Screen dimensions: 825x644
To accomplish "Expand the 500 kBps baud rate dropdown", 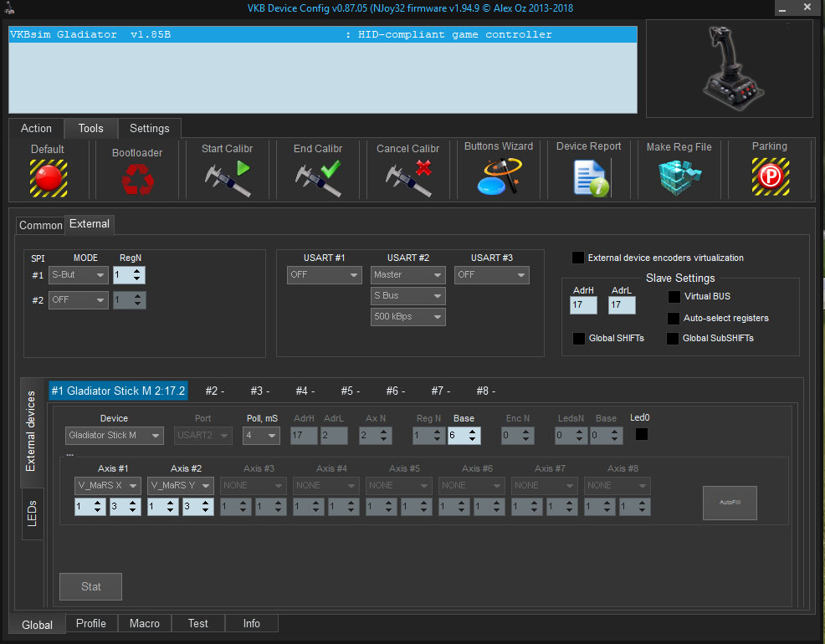I will 407,317.
